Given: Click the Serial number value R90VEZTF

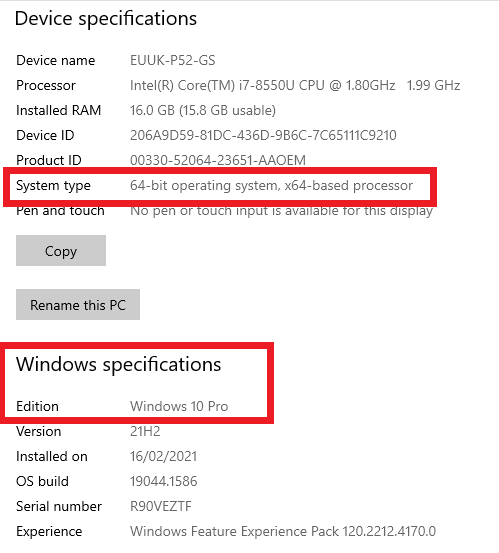Looking at the screenshot, I should click(x=161, y=506).
